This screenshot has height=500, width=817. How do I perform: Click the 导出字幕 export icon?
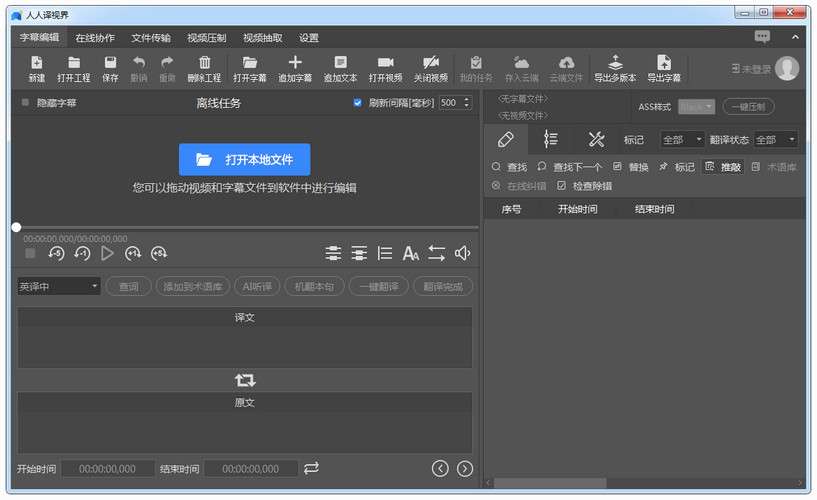[x=664, y=63]
